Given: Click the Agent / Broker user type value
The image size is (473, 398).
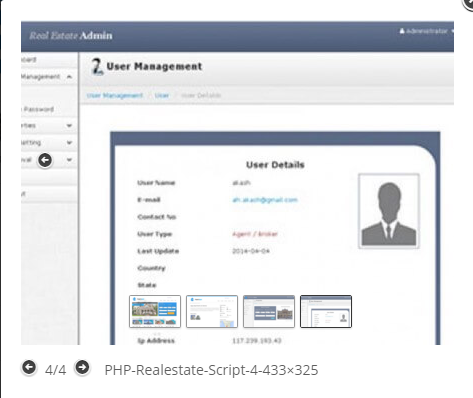Looking at the screenshot, I should 255,234.
